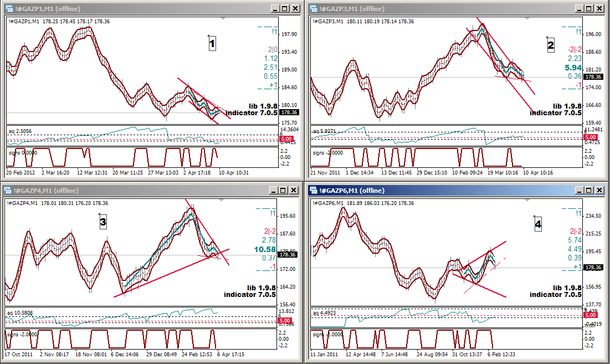Click the GAZP3 chart window icon
Viewport: 610px width, 364px height.
pyautogui.click(x=314, y=8)
